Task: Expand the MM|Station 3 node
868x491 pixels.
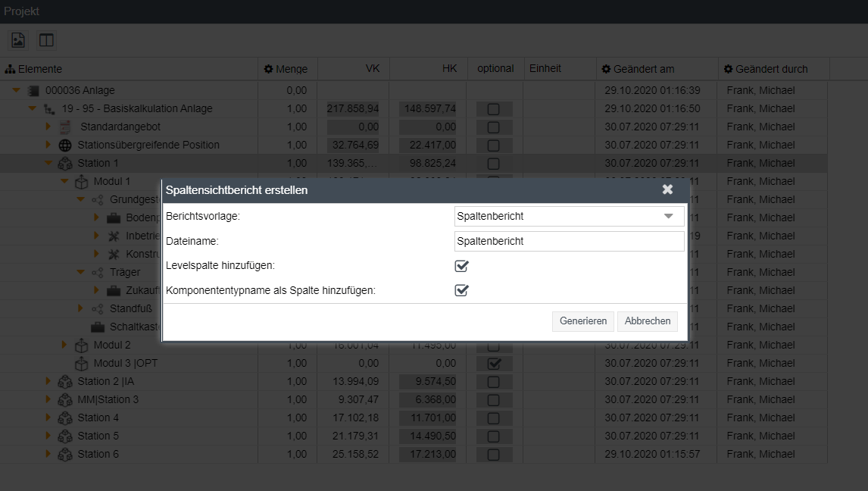Action: coord(48,399)
